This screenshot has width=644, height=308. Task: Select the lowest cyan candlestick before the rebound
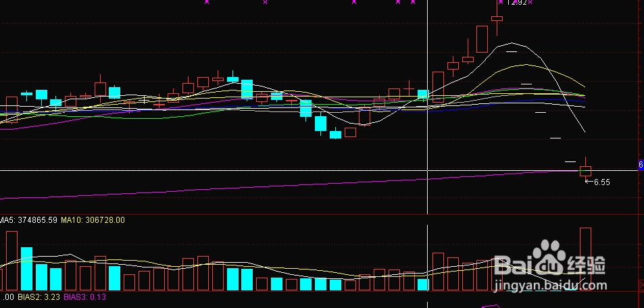(x=336, y=134)
